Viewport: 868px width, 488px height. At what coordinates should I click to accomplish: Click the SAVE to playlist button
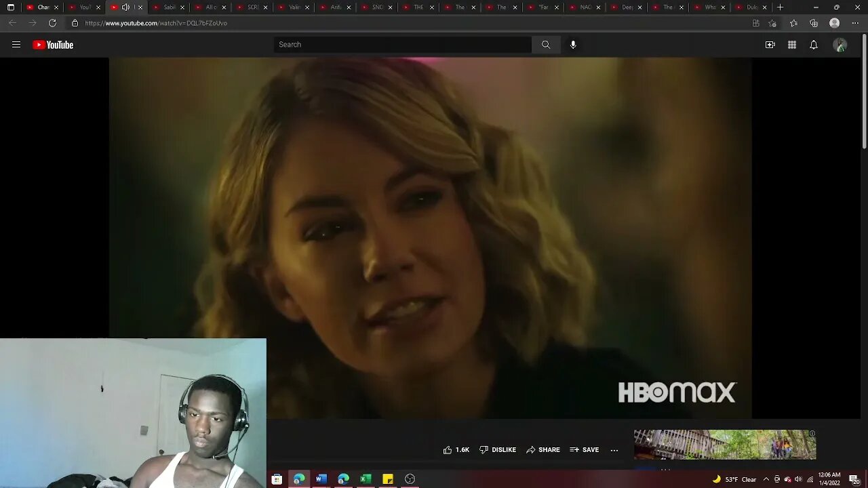[x=585, y=450]
